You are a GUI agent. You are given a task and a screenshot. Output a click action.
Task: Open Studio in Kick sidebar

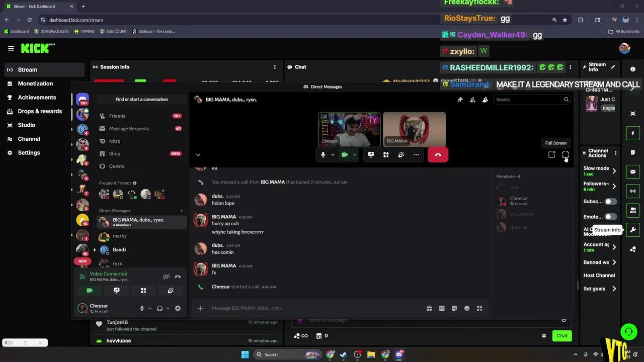pos(44,125)
